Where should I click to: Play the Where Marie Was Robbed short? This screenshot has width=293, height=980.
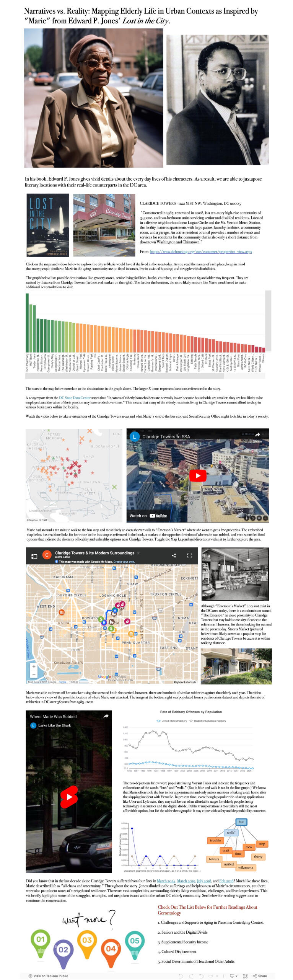coord(69,797)
